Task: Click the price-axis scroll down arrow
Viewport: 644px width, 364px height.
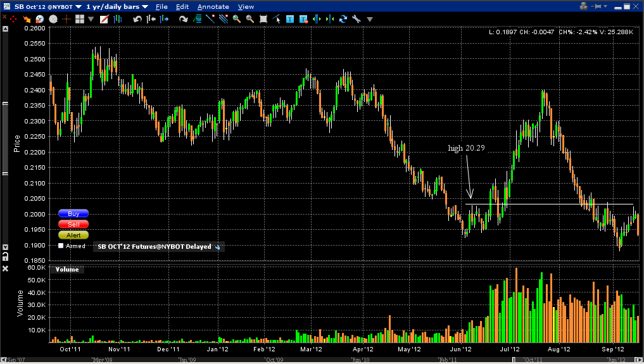Action: pyautogui.click(x=5, y=247)
